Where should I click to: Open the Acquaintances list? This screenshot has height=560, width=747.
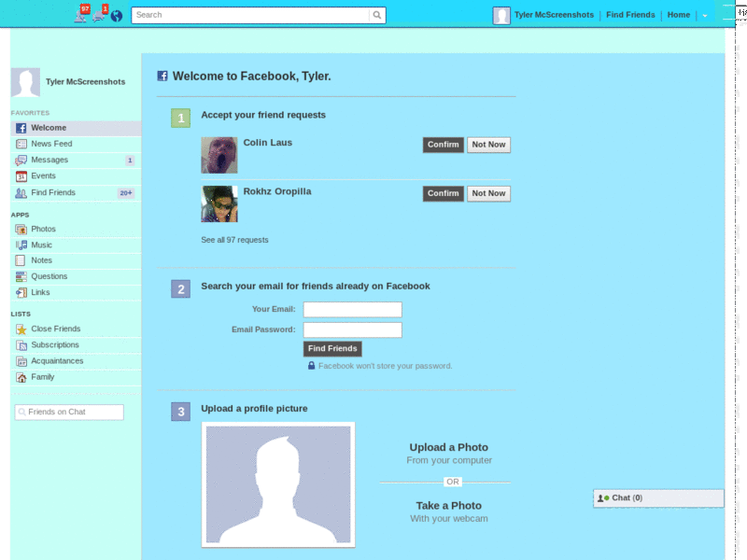(76, 361)
